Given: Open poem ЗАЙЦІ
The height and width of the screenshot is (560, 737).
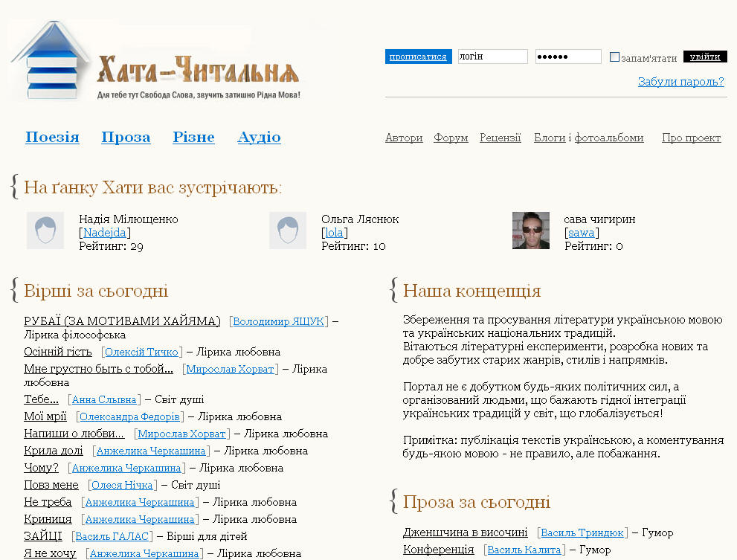Looking at the screenshot, I should pyautogui.click(x=43, y=536).
